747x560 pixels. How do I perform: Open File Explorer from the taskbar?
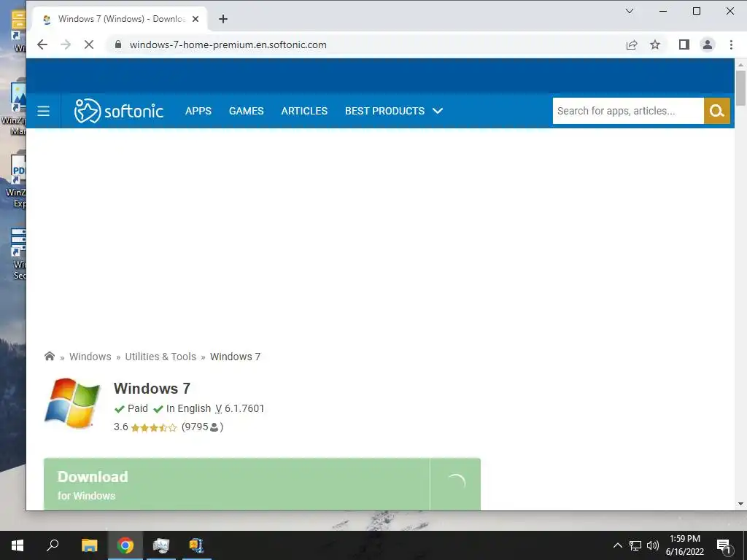click(89, 545)
